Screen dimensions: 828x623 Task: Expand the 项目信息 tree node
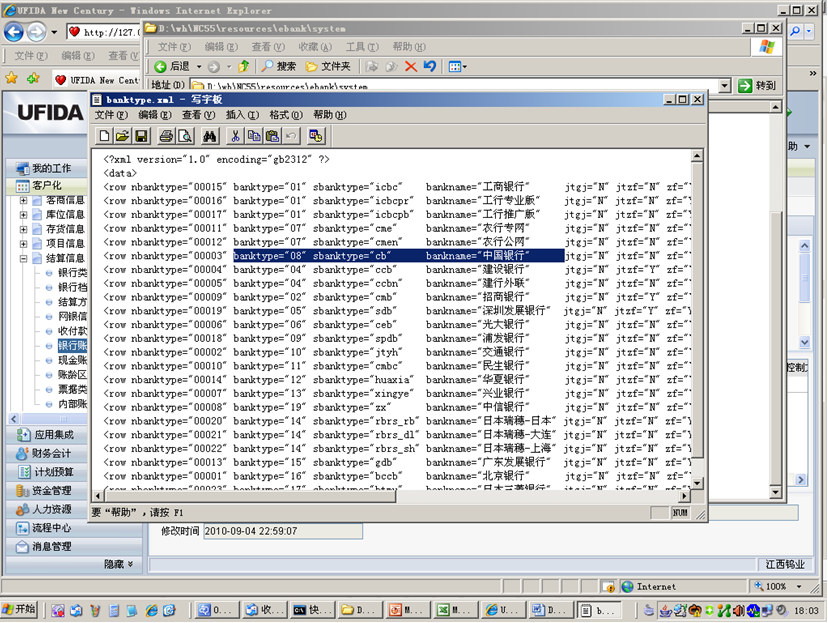(x=23, y=244)
